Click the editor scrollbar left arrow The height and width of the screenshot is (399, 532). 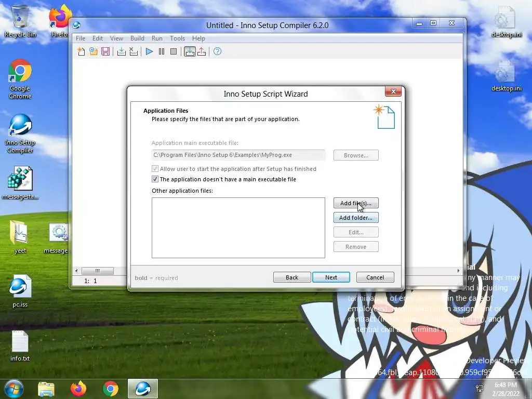(76, 271)
